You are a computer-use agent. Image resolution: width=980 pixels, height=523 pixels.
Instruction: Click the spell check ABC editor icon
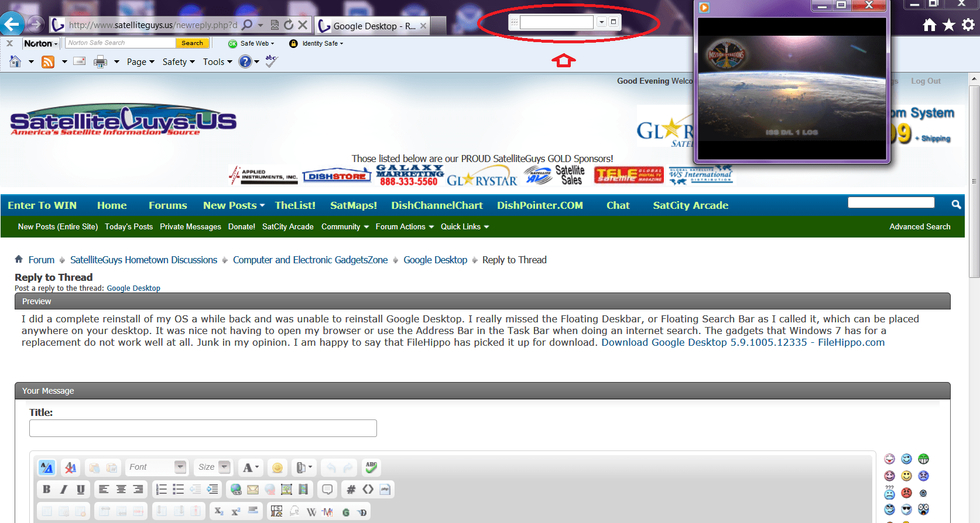pyautogui.click(x=371, y=467)
